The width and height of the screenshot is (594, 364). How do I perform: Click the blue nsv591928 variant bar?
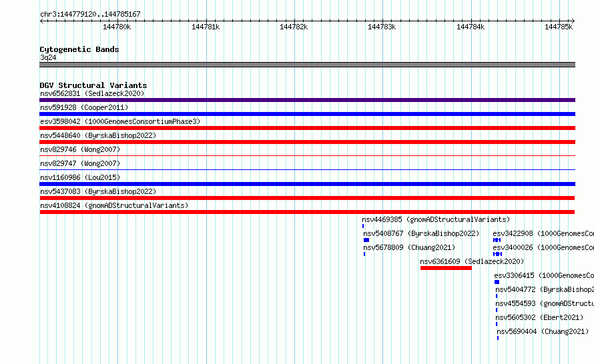307,114
